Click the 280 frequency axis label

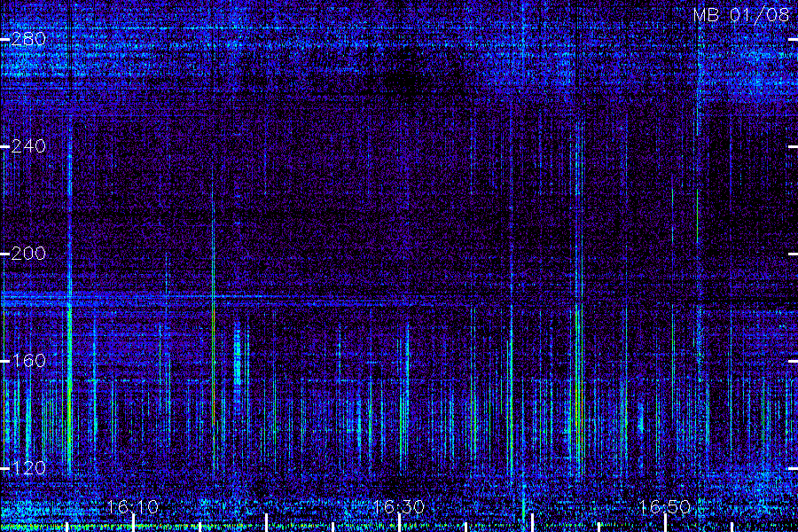tap(28, 39)
